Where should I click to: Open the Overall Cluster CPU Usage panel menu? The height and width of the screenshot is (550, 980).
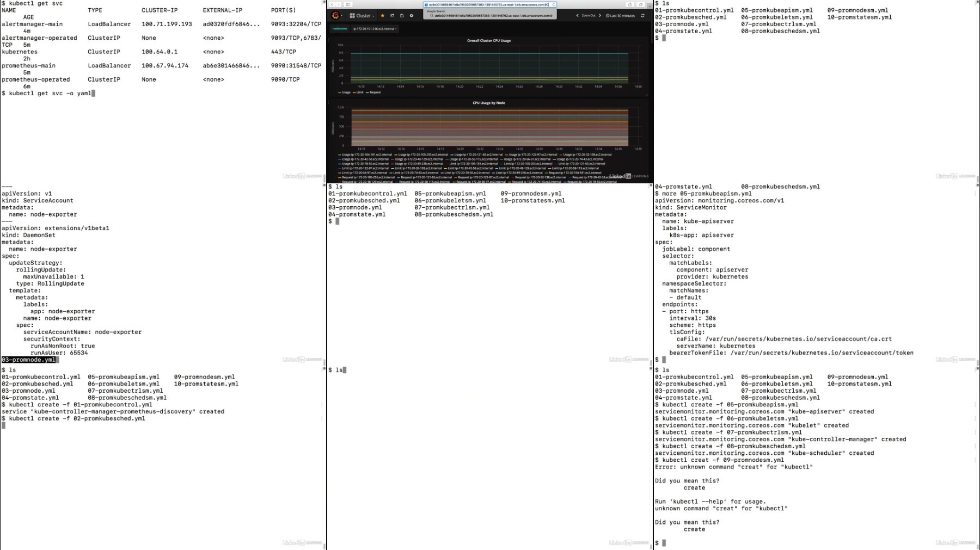click(489, 40)
